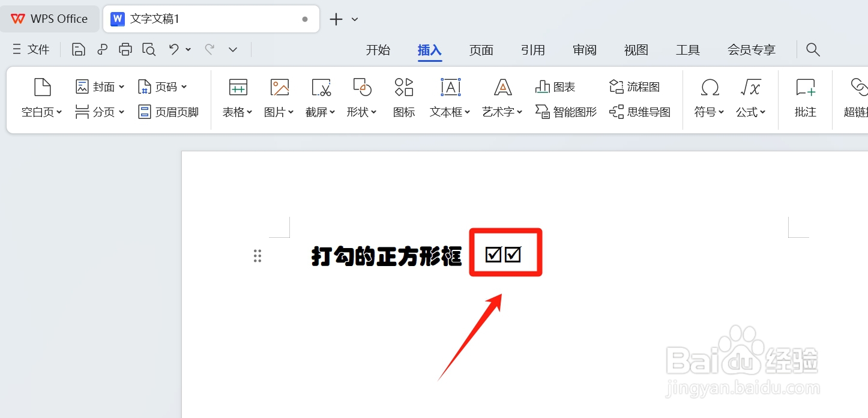Screen dimensions: 868x418
Task: Switch to the 审阅 ribbon tab
Action: pyautogui.click(x=583, y=50)
